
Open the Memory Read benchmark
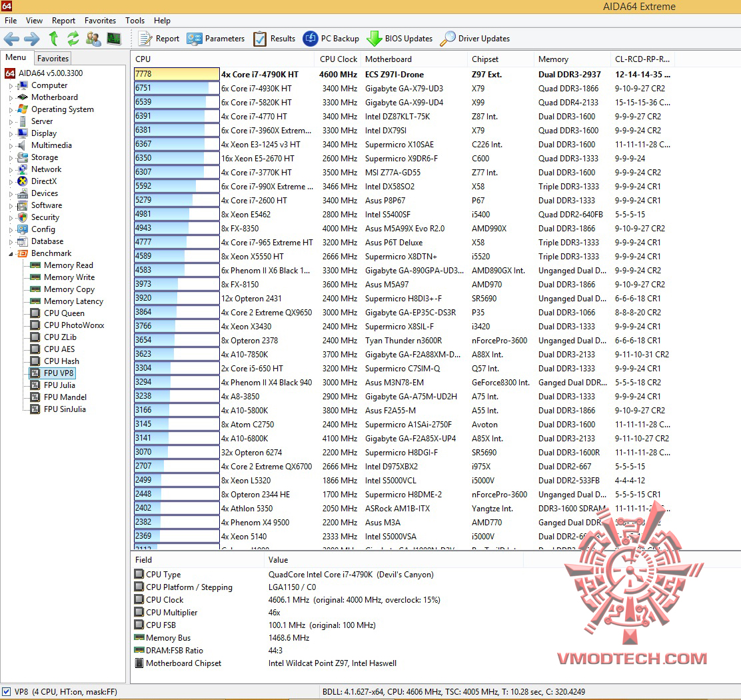(61, 265)
